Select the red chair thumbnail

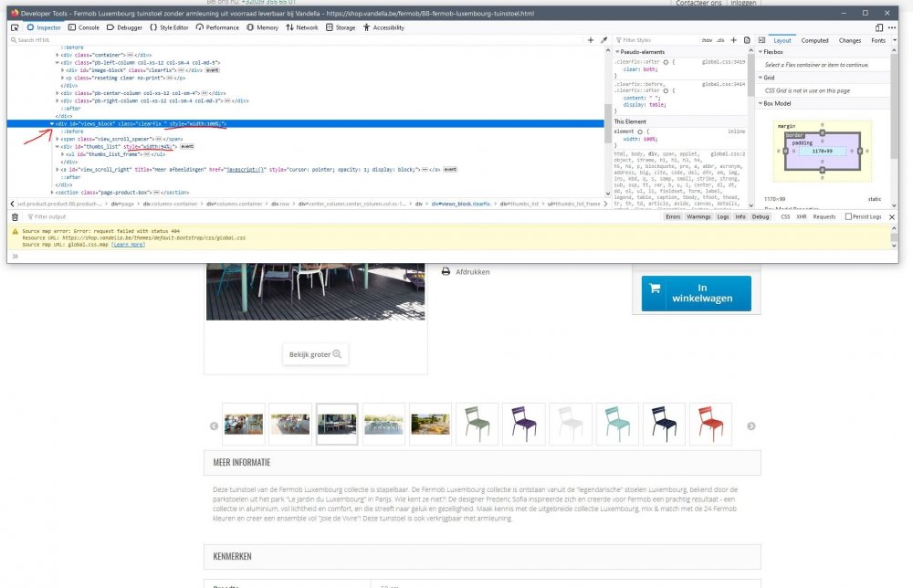[x=710, y=424]
